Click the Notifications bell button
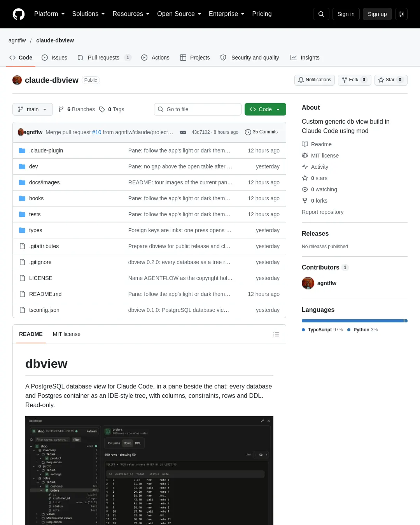The height and width of the screenshot is (525, 420). pos(315,80)
